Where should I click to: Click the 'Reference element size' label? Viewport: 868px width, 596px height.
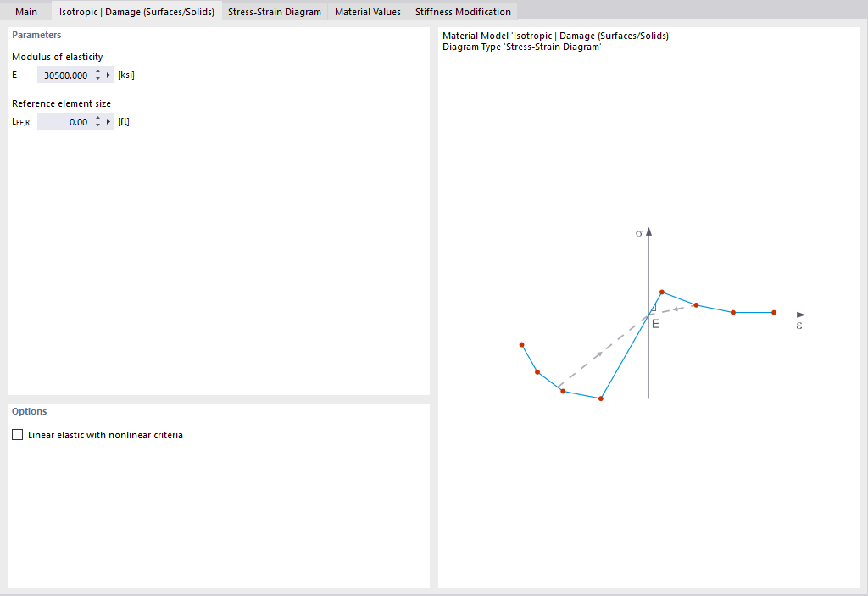[61, 103]
